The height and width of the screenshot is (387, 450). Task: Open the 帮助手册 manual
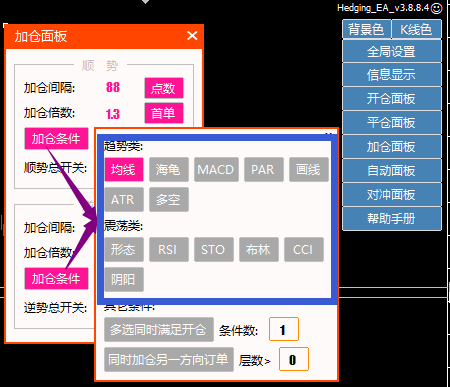coord(392,219)
